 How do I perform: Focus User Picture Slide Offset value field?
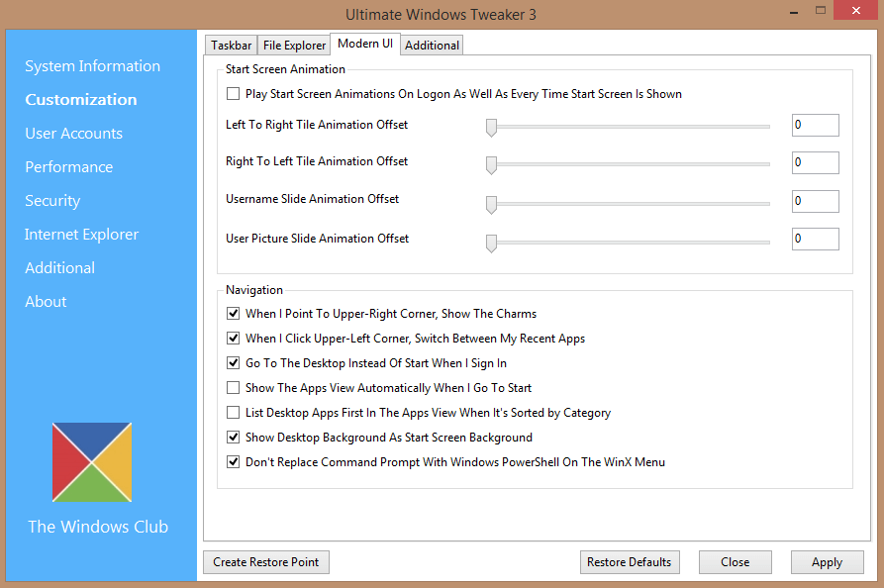point(816,239)
